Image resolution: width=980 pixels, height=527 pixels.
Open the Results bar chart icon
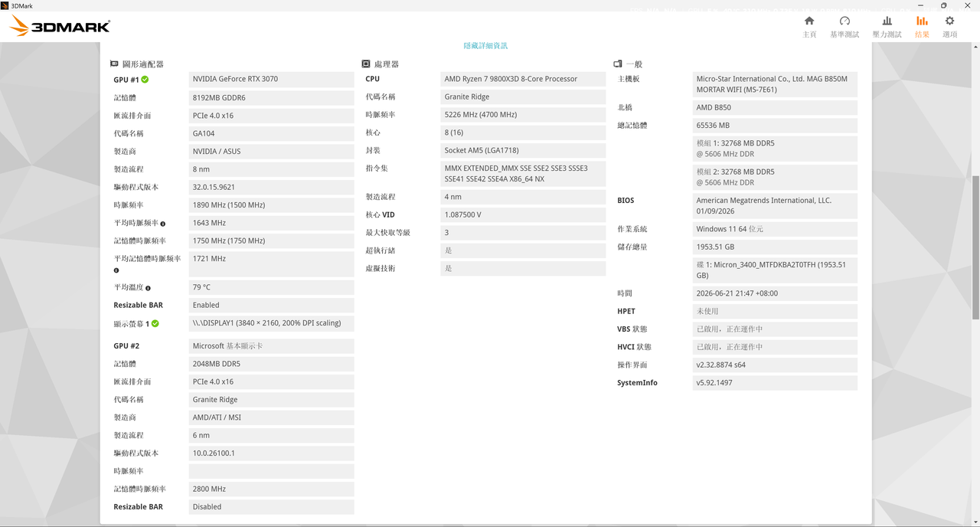tap(922, 21)
